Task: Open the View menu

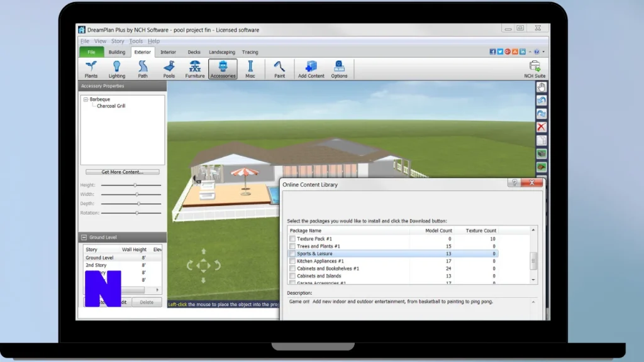Action: point(100,41)
